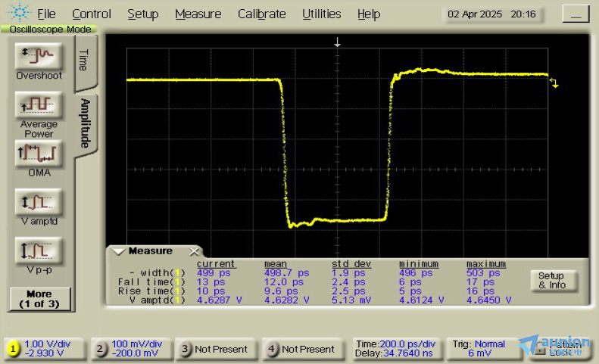The width and height of the screenshot is (599, 364).
Task: Open the Trig Normal settings
Action: [x=481, y=348]
